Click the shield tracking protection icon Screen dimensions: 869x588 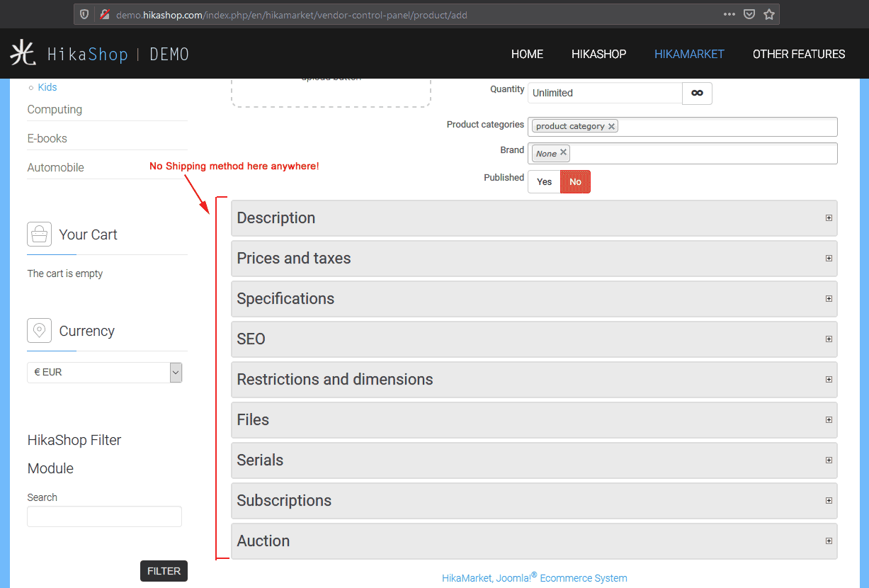tap(84, 14)
